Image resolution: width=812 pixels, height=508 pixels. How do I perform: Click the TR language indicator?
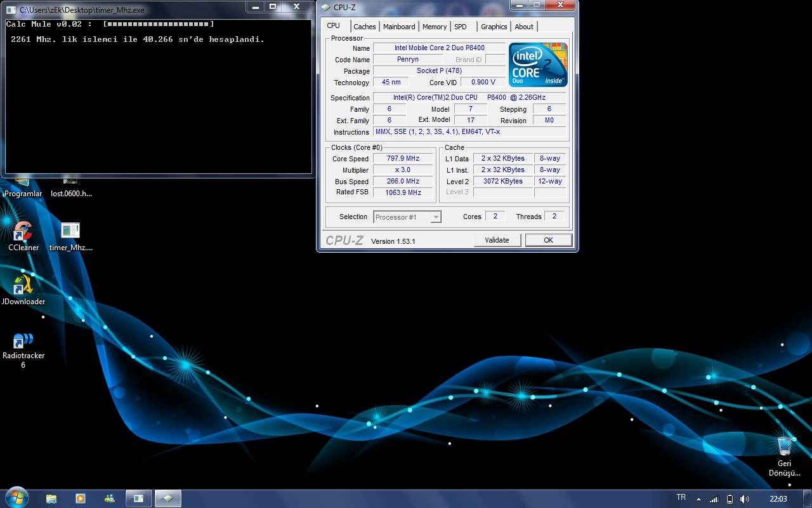coord(681,497)
